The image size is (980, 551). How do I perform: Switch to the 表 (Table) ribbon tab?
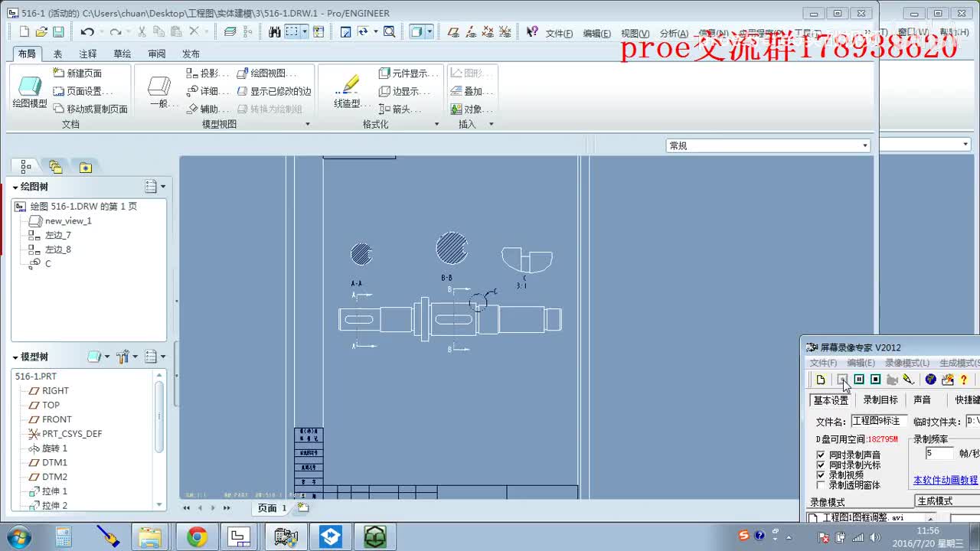tap(57, 54)
